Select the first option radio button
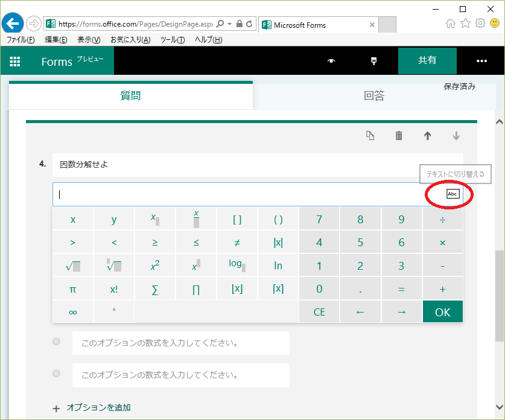 (56, 342)
